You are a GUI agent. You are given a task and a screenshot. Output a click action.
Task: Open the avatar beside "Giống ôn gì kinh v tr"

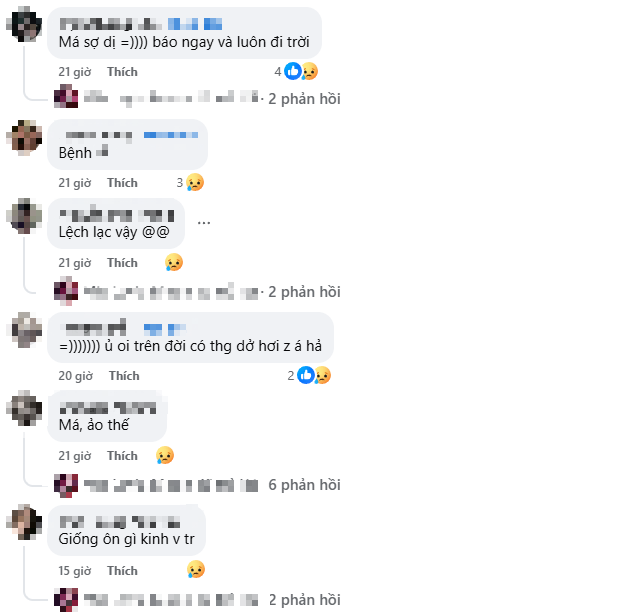point(24,522)
